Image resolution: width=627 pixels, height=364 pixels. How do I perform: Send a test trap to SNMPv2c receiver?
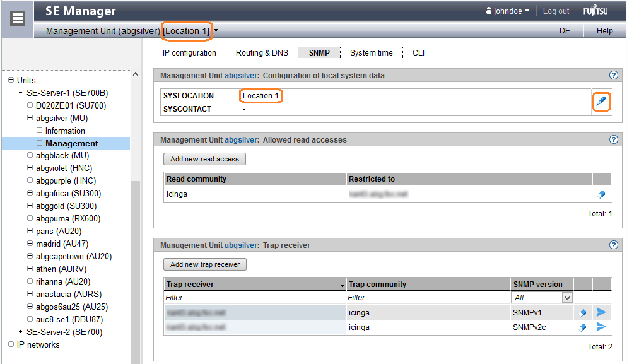pos(601,327)
